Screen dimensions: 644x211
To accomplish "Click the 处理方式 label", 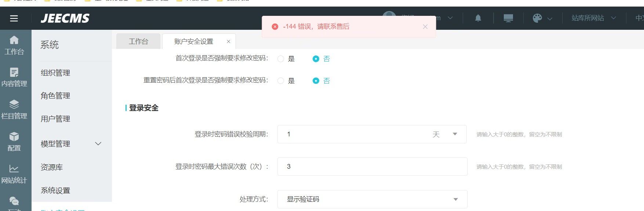I will [254, 199].
